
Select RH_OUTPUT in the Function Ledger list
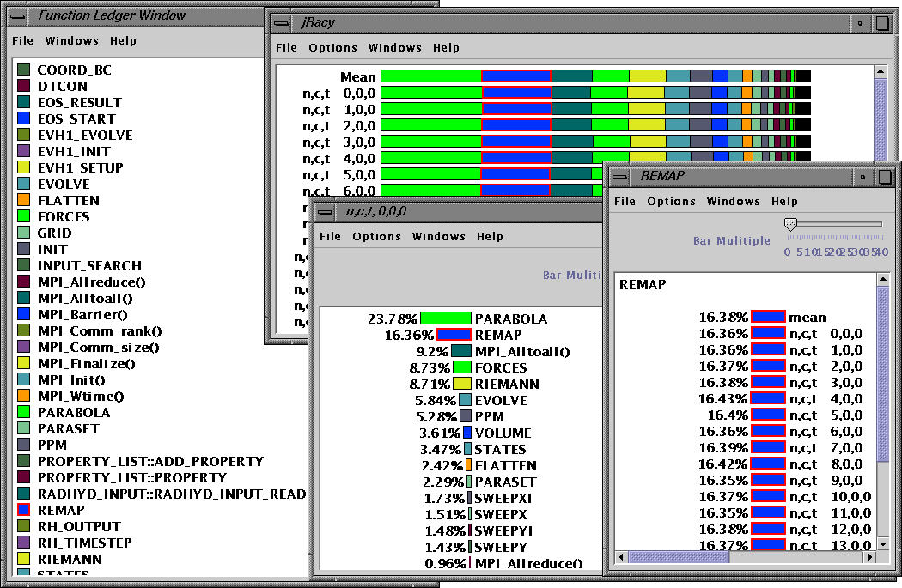pos(79,526)
